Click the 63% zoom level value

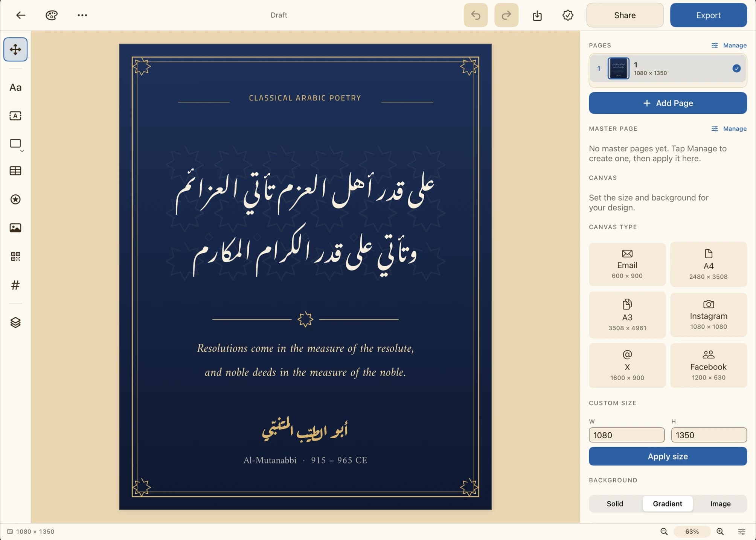(692, 531)
